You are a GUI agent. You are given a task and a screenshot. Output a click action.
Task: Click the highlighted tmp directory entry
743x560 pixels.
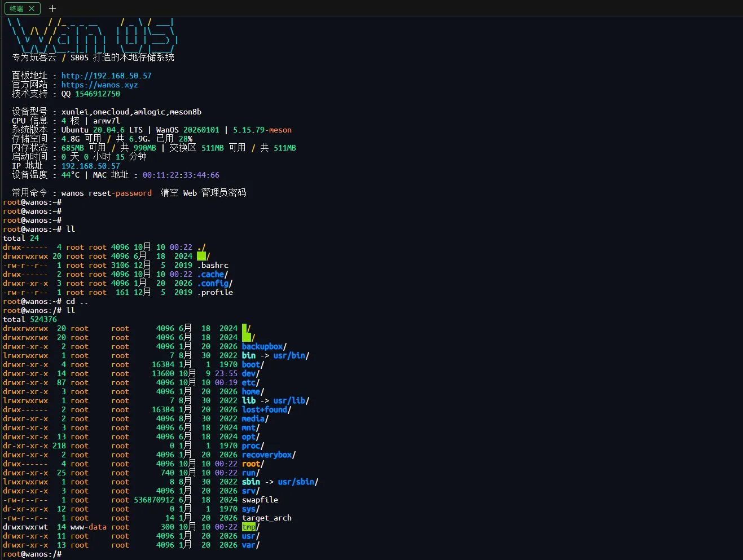tap(249, 527)
